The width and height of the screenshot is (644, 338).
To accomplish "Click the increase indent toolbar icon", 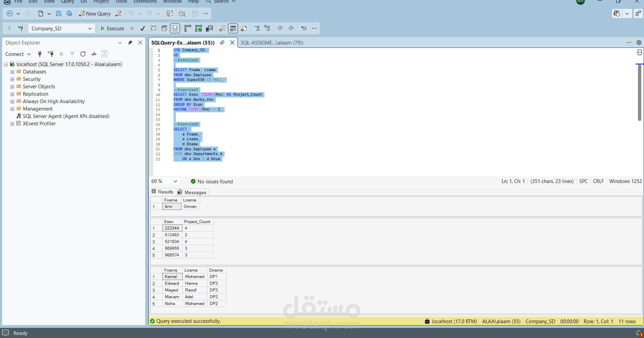I will [x=291, y=28].
